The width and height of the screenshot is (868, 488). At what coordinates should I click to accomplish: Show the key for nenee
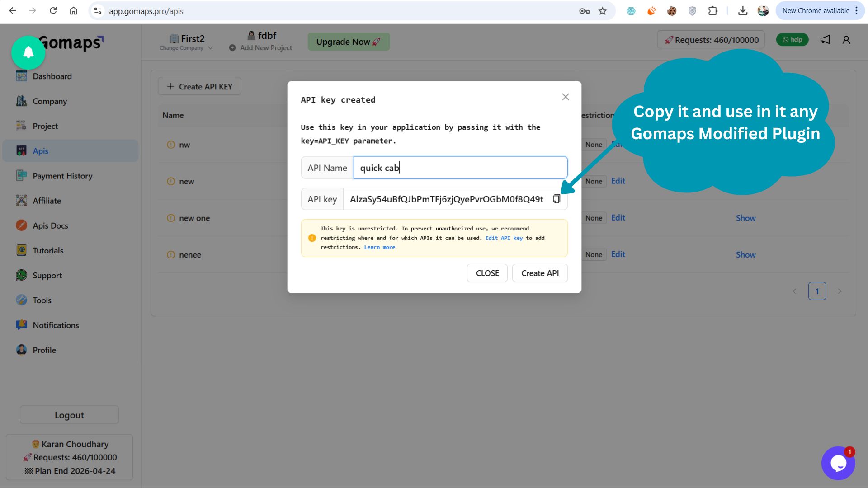coord(745,254)
